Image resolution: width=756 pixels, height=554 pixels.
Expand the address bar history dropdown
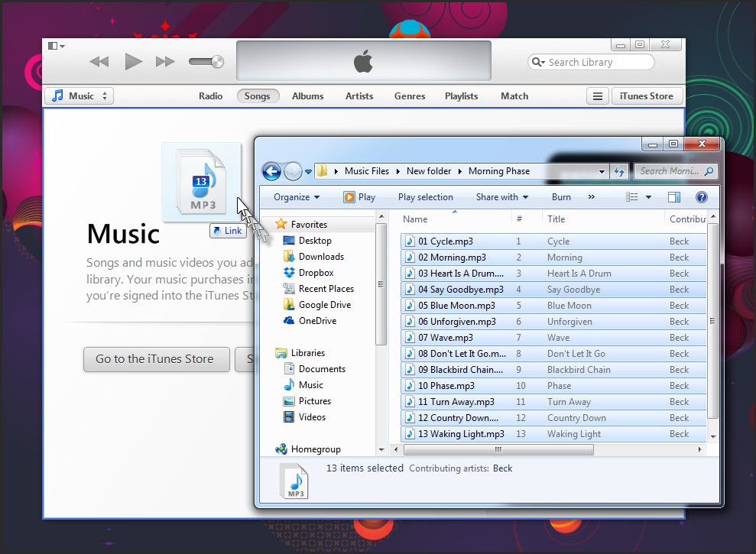(x=602, y=172)
